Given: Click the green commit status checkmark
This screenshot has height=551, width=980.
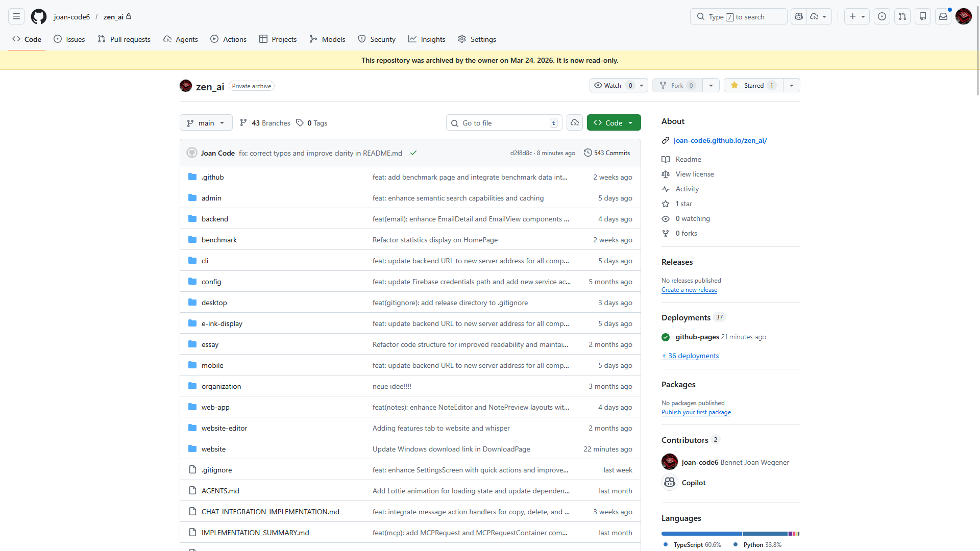Looking at the screenshot, I should click(x=413, y=153).
